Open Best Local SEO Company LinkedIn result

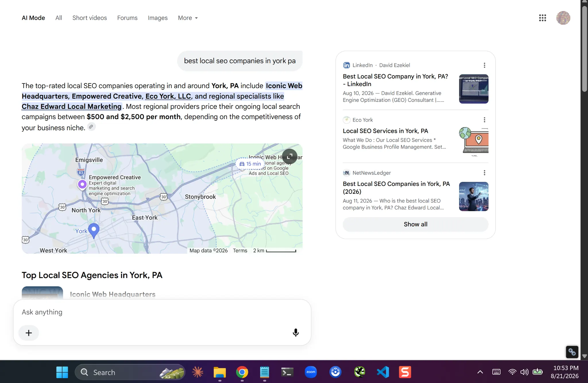click(395, 80)
